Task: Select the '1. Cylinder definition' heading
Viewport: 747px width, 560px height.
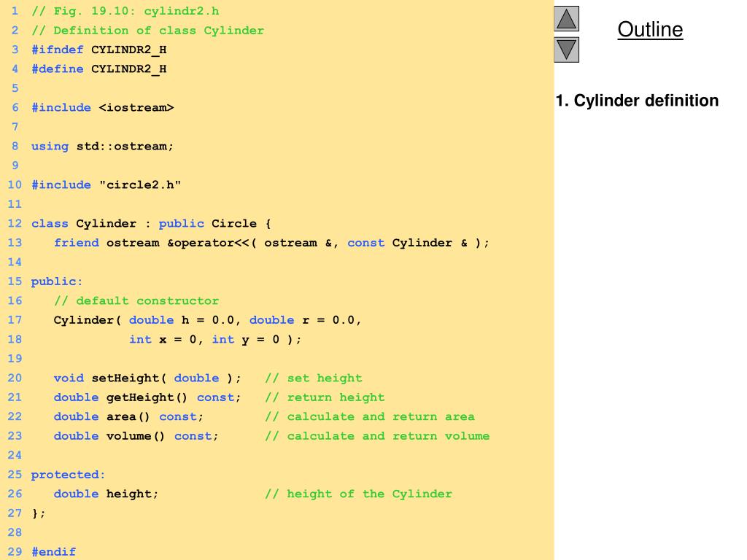Action: pyautogui.click(x=637, y=101)
